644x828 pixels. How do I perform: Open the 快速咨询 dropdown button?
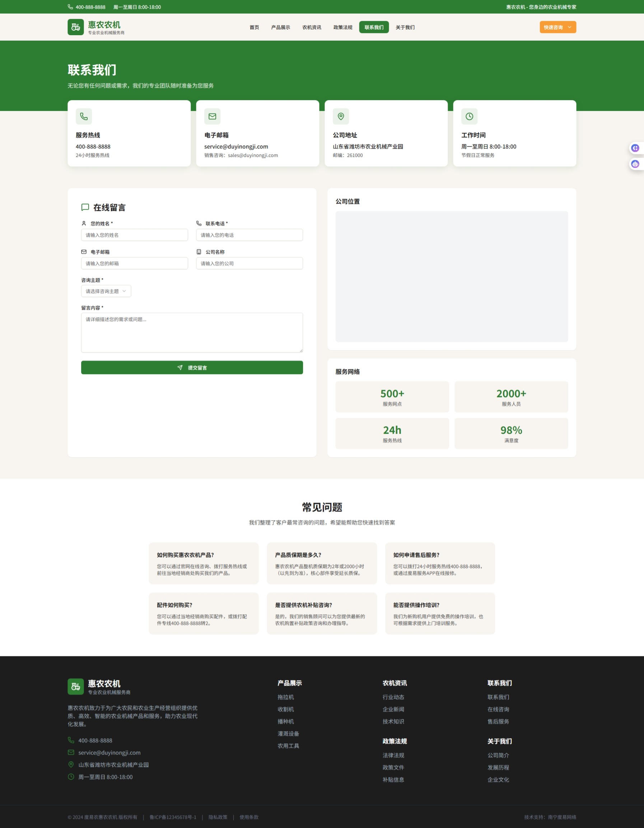[557, 27]
